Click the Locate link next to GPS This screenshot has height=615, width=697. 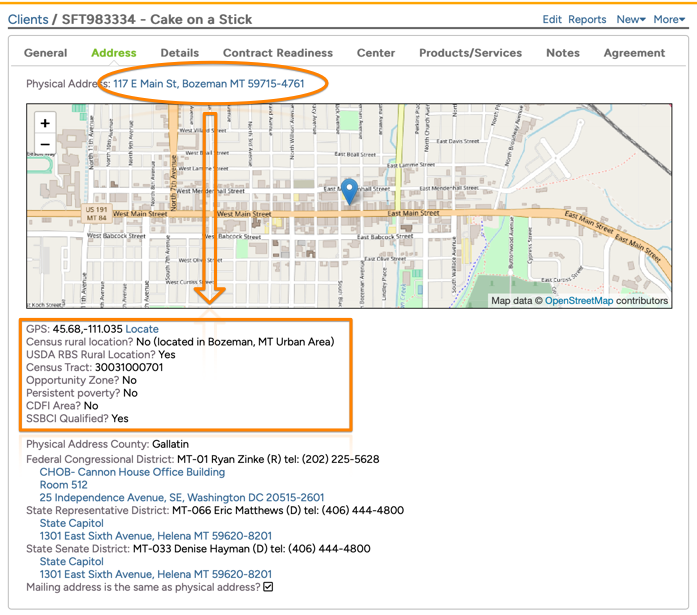[x=142, y=329]
